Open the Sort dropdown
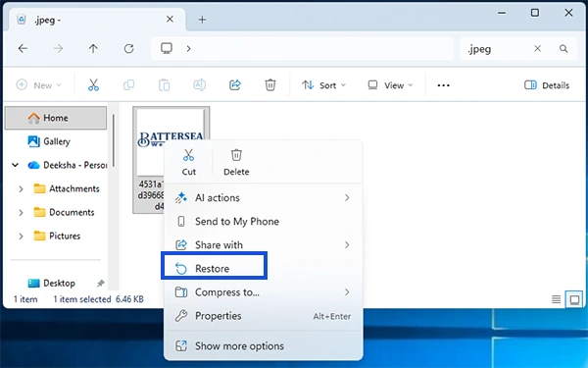 pos(324,85)
